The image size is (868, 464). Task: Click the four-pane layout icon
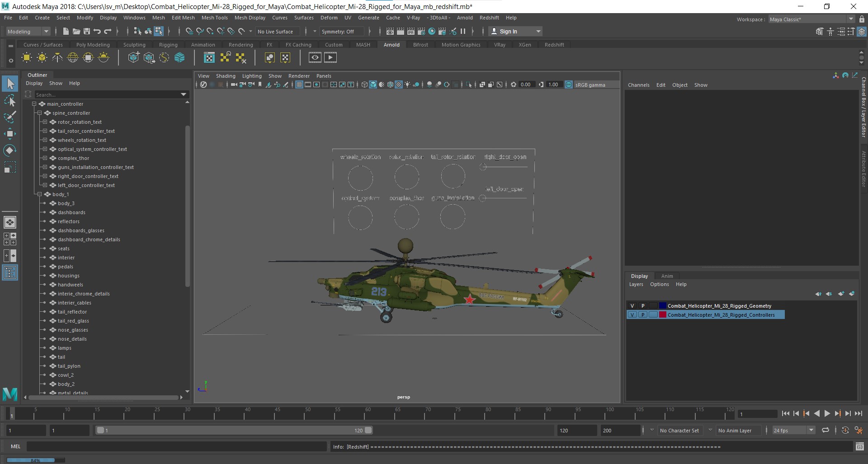[10, 239]
